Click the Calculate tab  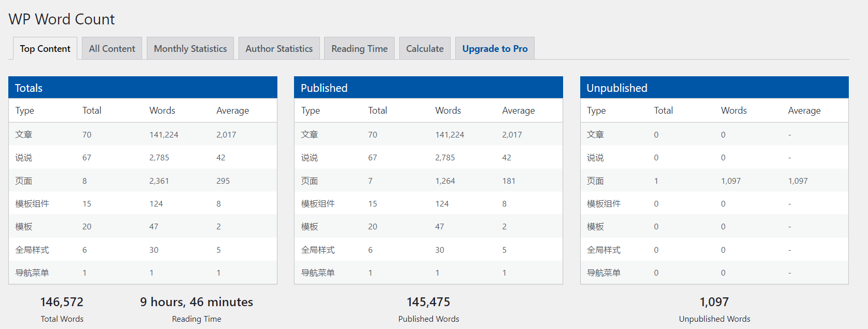pos(425,49)
